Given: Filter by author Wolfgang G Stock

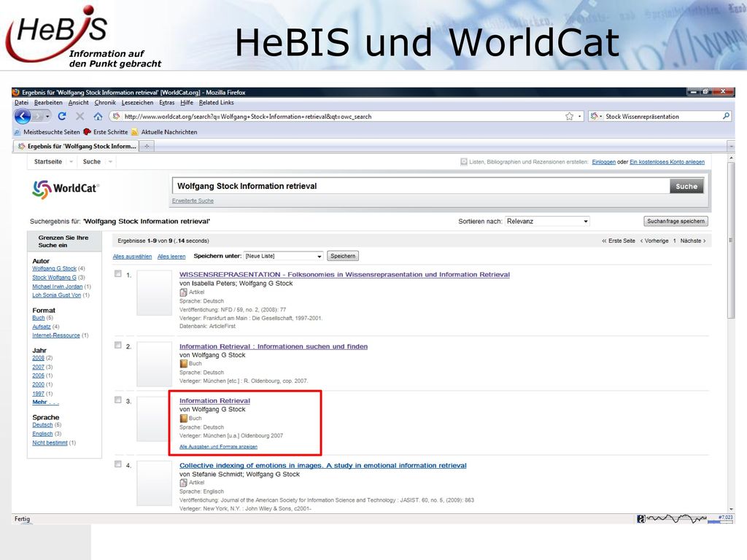Looking at the screenshot, I should pos(54,268).
